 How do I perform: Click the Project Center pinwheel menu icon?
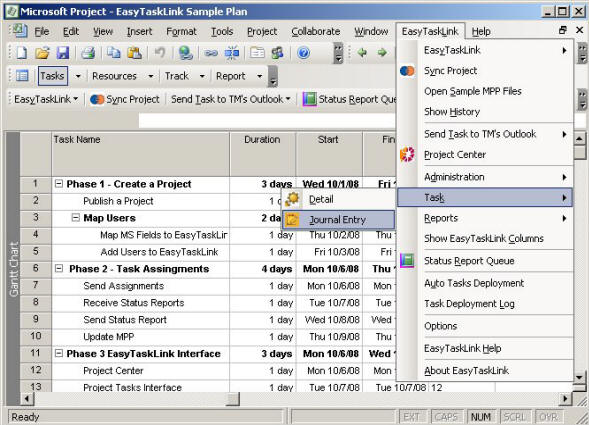point(407,154)
